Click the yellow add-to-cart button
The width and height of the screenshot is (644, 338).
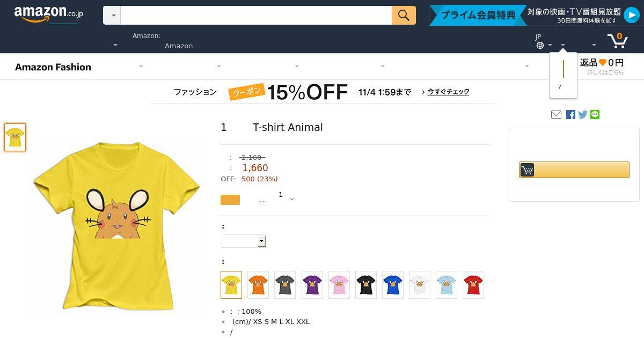(x=574, y=170)
